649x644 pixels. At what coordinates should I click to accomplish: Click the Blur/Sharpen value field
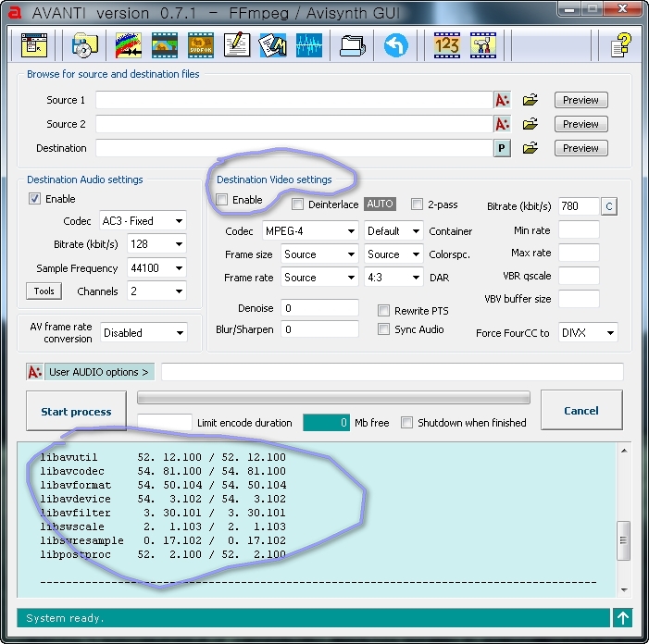[319, 329]
